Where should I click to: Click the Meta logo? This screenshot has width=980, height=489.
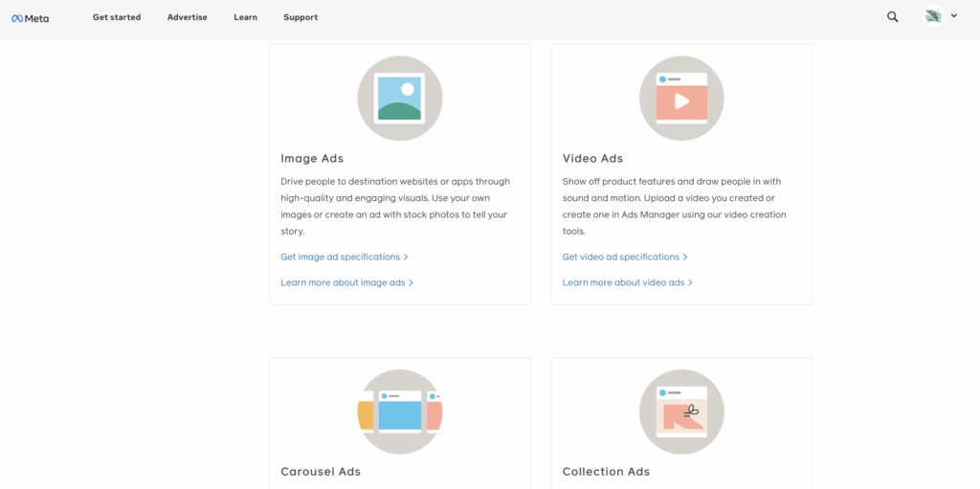click(x=30, y=17)
